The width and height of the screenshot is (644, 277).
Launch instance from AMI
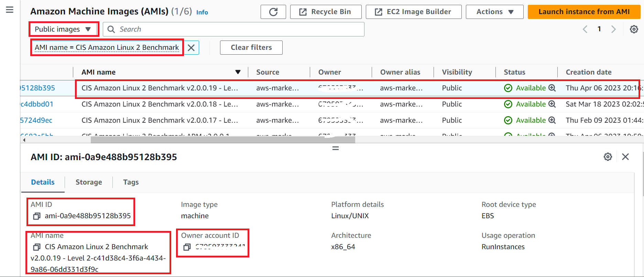pyautogui.click(x=584, y=12)
